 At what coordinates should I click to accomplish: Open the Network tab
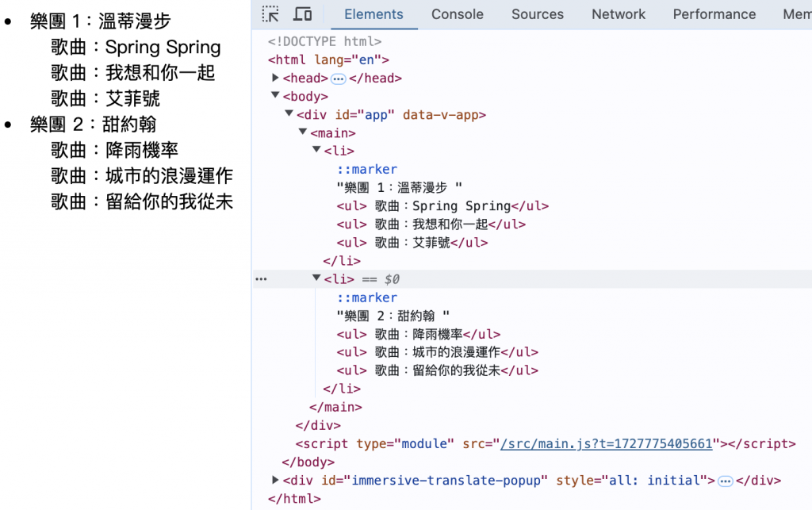pos(619,14)
